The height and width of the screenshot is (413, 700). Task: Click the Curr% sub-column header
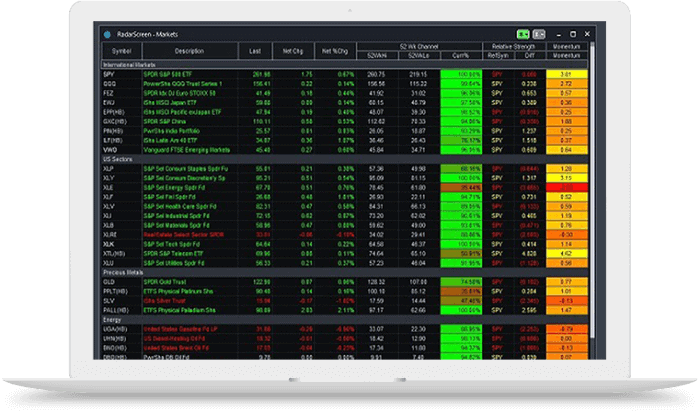point(461,55)
